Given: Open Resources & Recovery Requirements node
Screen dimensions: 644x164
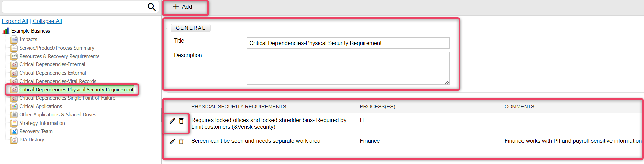Looking at the screenshot, I should (59, 56).
